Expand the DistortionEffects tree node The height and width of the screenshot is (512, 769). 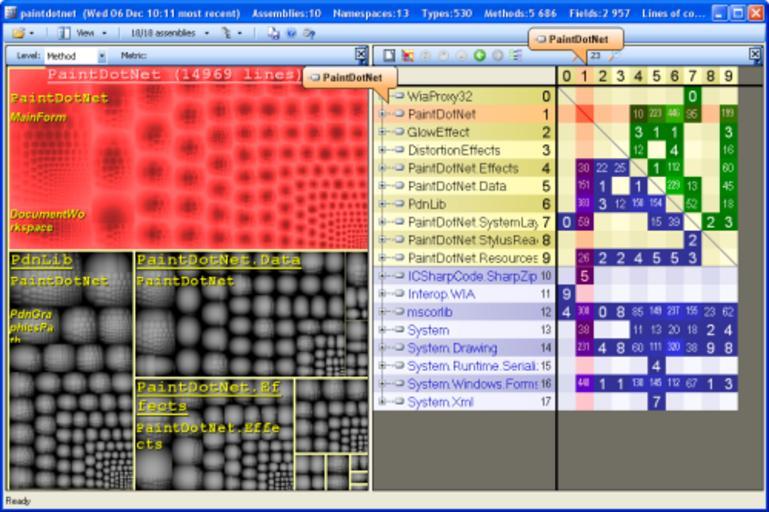382,150
